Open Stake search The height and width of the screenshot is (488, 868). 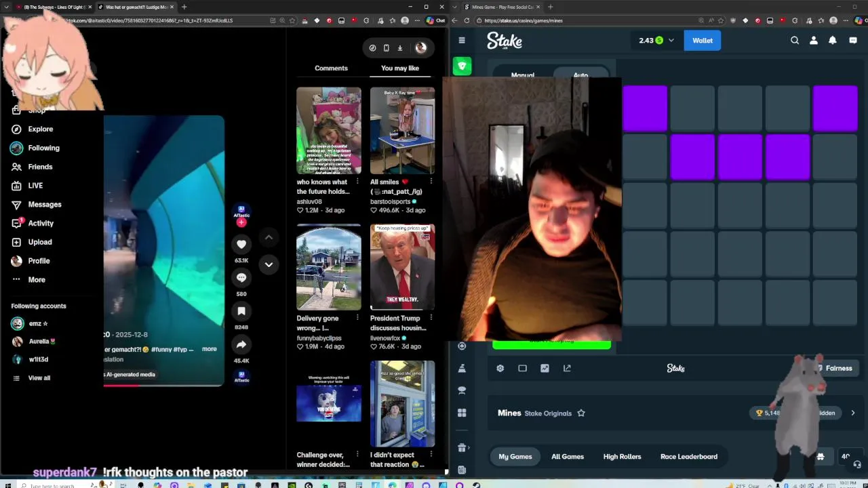click(x=795, y=40)
